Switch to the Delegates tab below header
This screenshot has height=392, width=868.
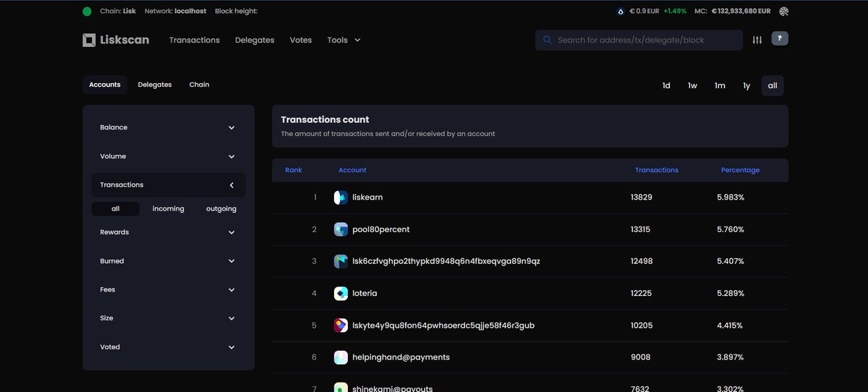coord(155,85)
